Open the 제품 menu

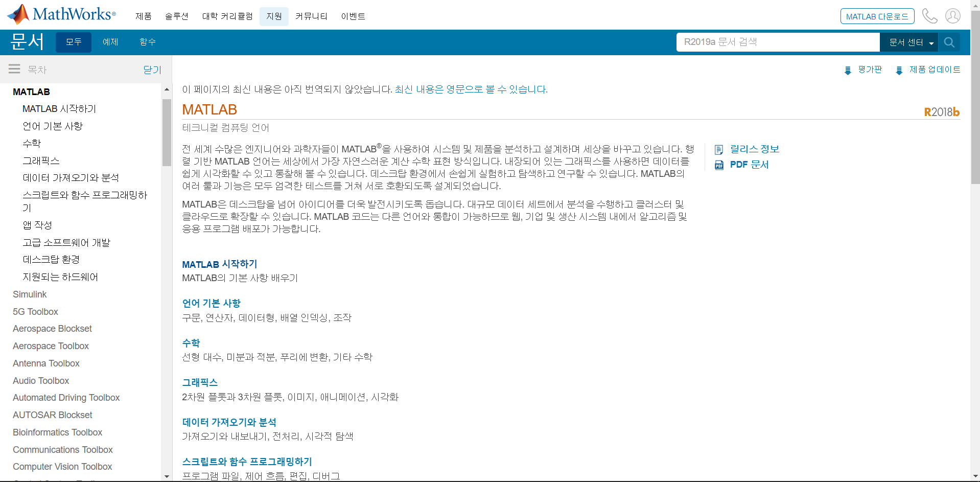144,16
